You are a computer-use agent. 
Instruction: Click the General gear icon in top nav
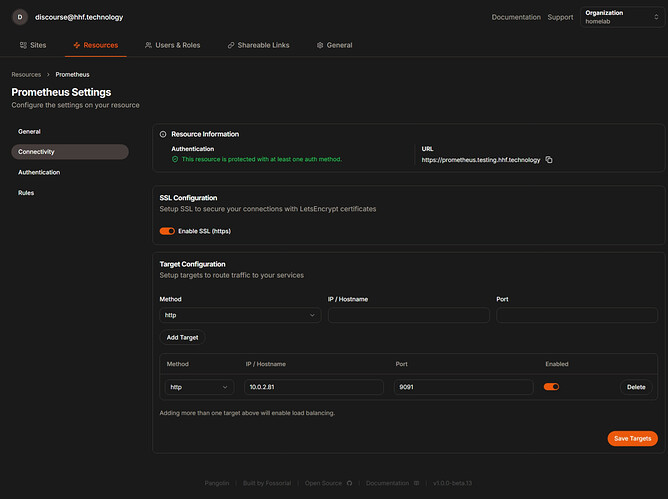[320, 45]
